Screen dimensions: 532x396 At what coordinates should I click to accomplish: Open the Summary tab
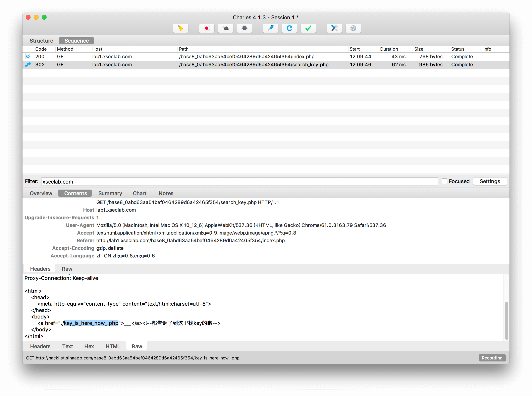(x=110, y=193)
